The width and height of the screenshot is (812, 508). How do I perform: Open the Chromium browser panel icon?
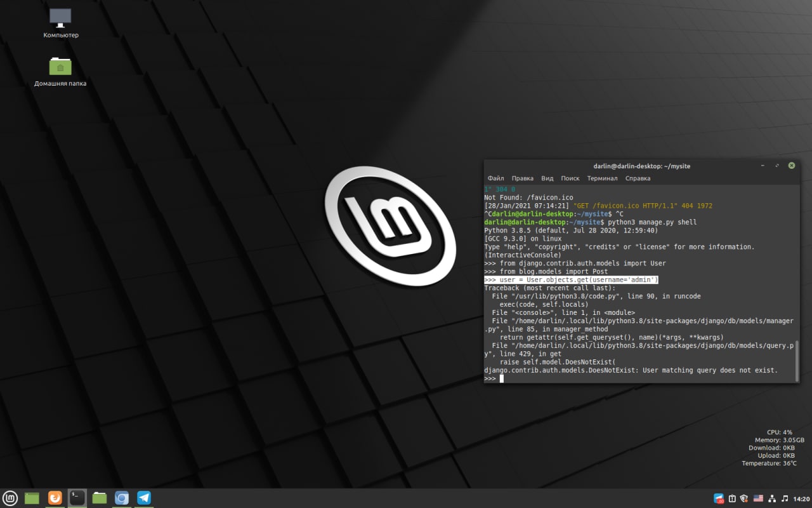[x=122, y=498]
